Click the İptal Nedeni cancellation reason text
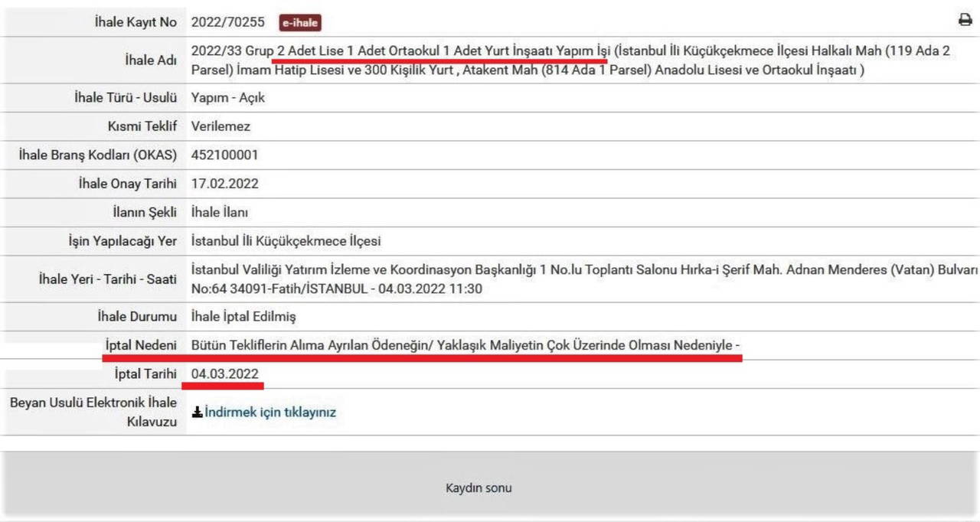 465,345
